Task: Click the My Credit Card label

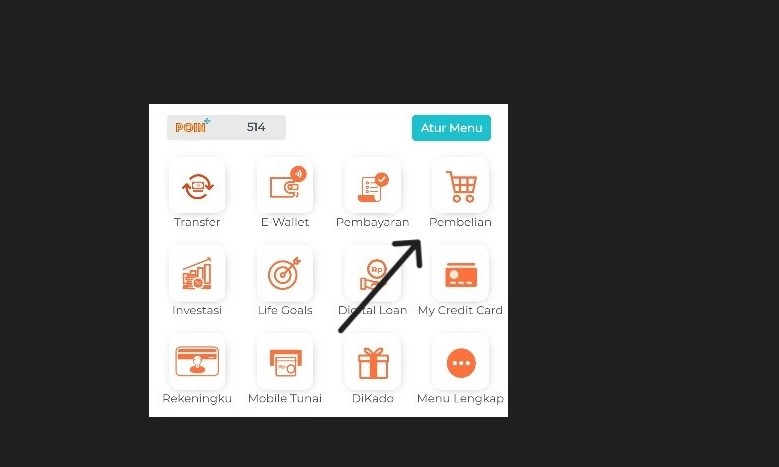Action: click(x=461, y=310)
